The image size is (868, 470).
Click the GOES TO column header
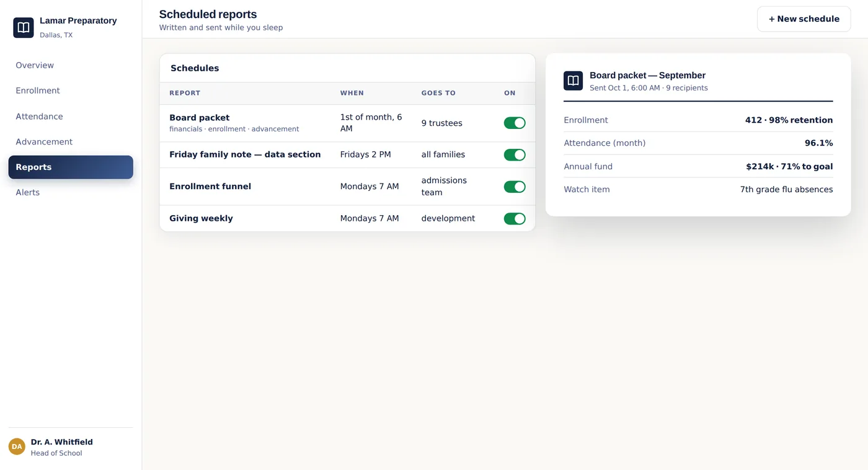pos(438,93)
